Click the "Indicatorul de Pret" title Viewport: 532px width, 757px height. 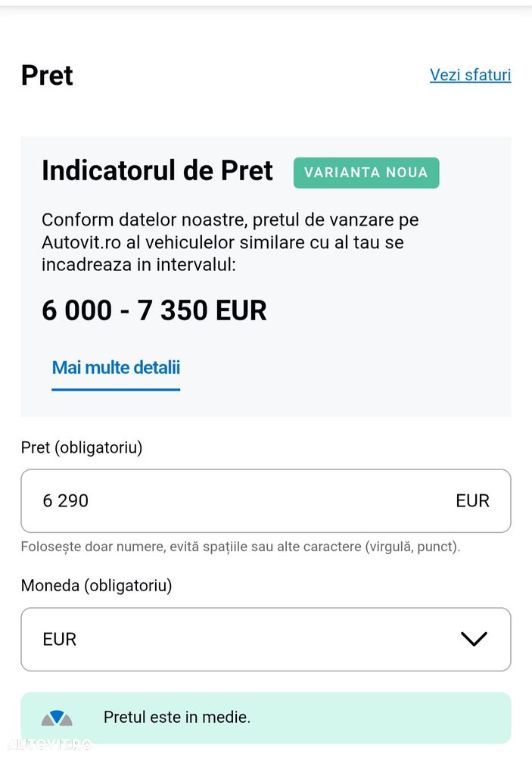157,171
